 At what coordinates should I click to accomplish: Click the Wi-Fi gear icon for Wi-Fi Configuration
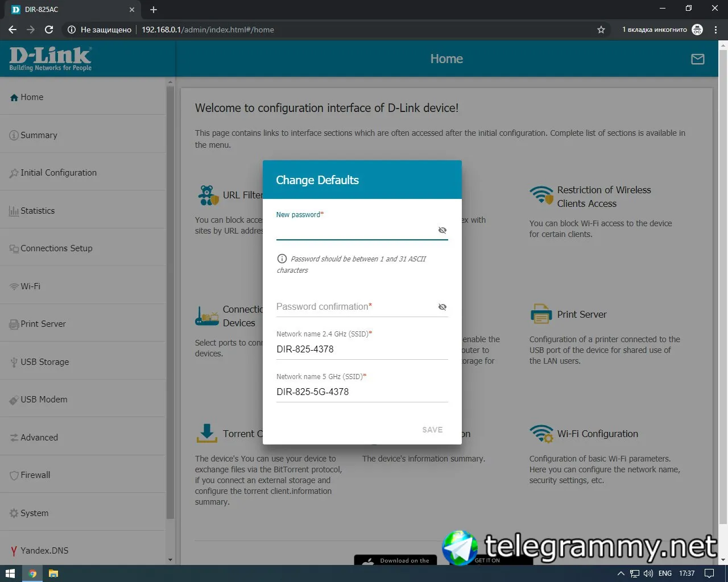(x=541, y=434)
